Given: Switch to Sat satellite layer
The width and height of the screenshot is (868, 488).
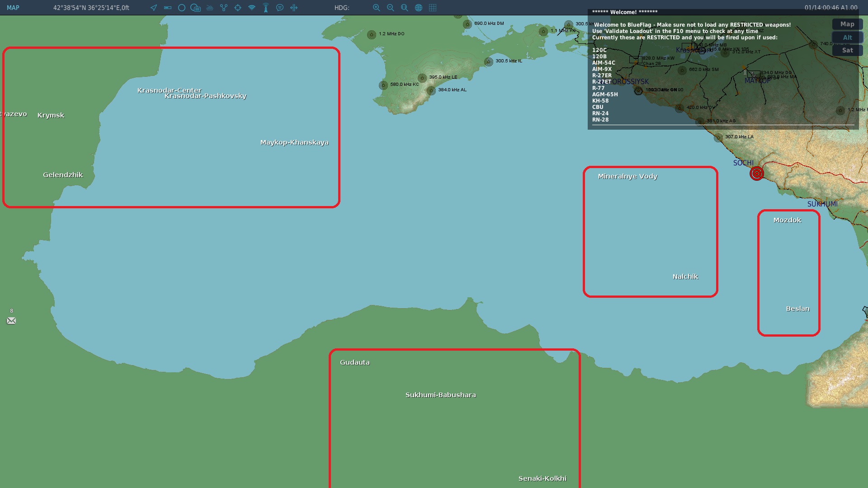Looking at the screenshot, I should 847,50.
